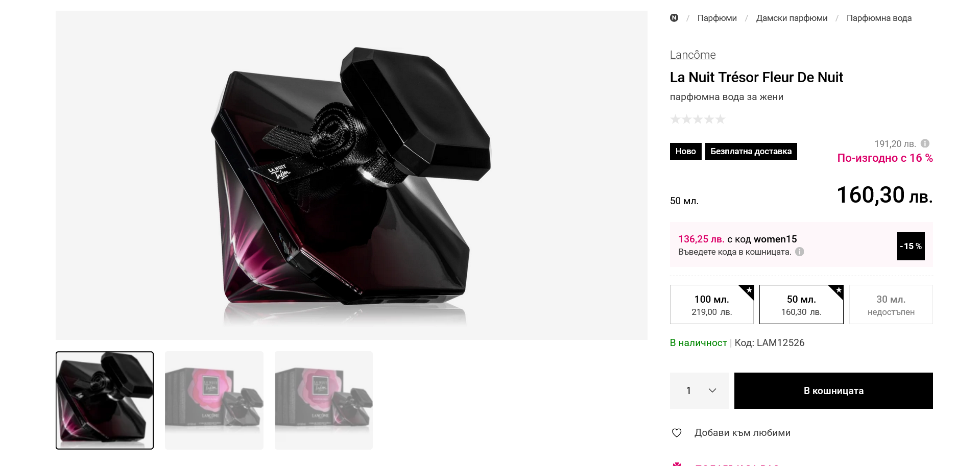
Task: Open Парфюмна вода breadcrumb category
Action: [x=879, y=18]
